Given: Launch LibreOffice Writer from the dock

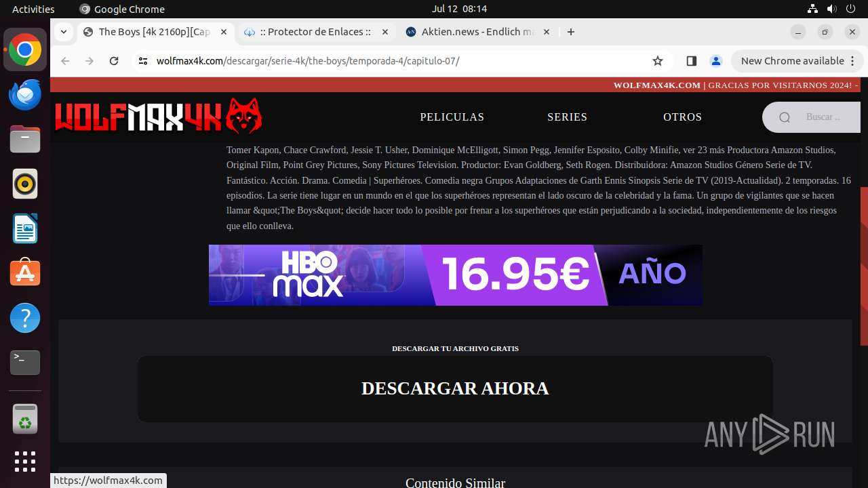Looking at the screenshot, I should [x=25, y=229].
